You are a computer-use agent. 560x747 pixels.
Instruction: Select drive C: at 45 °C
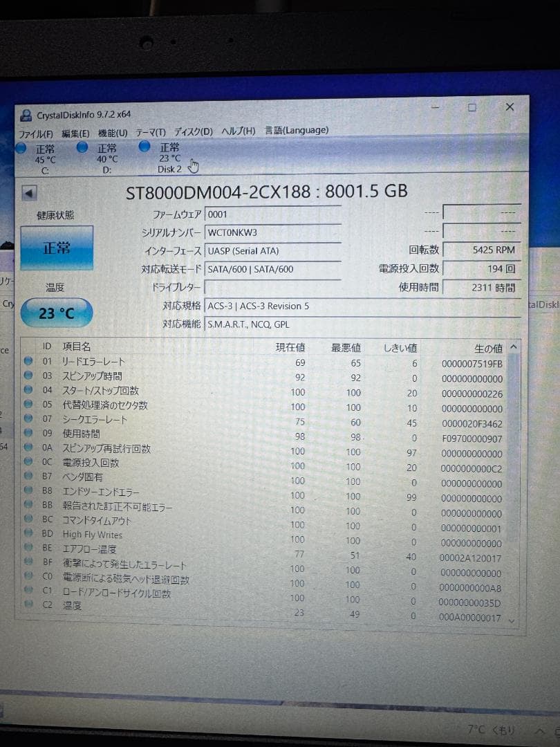pos(45,160)
